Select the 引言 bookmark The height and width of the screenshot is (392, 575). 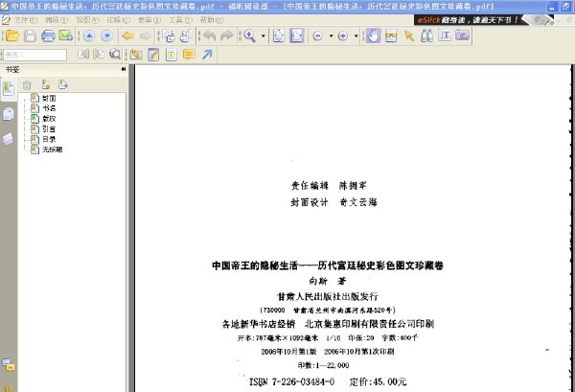point(49,128)
